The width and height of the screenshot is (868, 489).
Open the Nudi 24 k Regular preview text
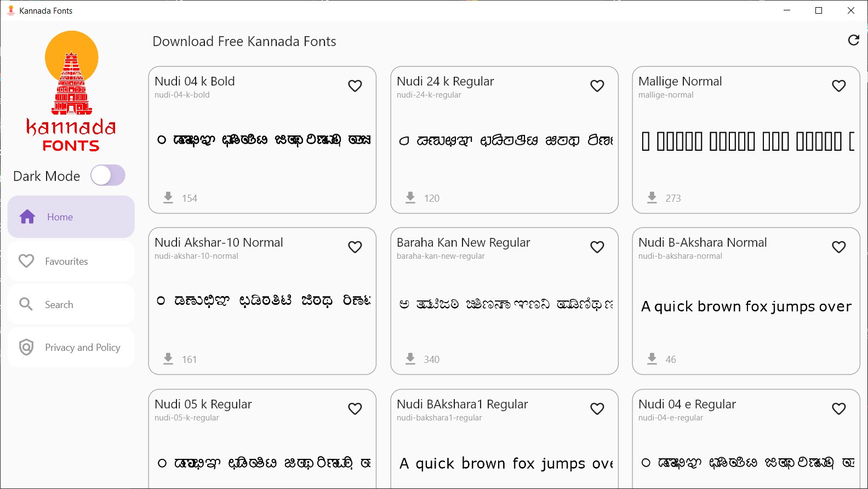click(x=504, y=141)
